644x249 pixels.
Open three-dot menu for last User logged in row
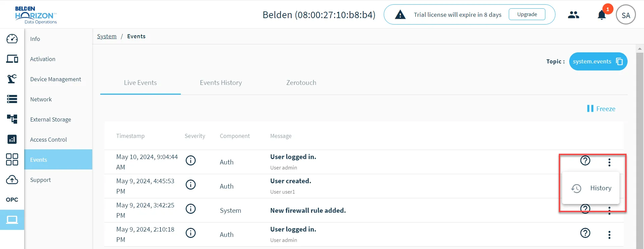pyautogui.click(x=609, y=235)
